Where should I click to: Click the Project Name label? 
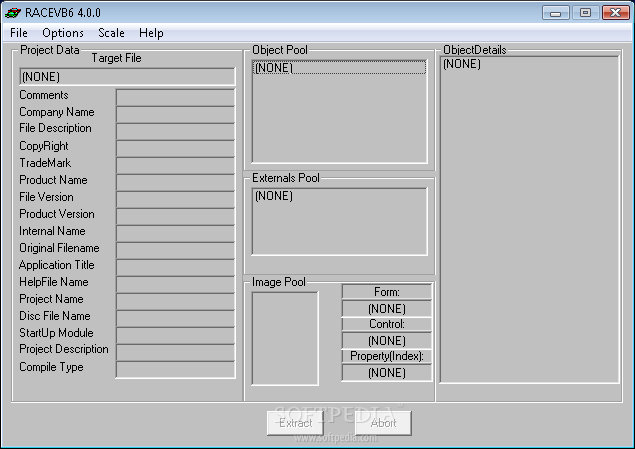tap(51, 299)
